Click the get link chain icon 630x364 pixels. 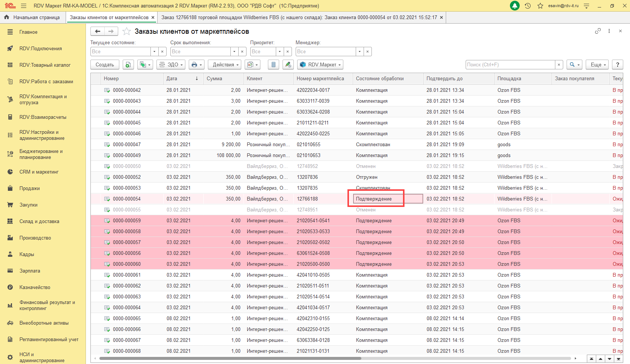click(598, 31)
